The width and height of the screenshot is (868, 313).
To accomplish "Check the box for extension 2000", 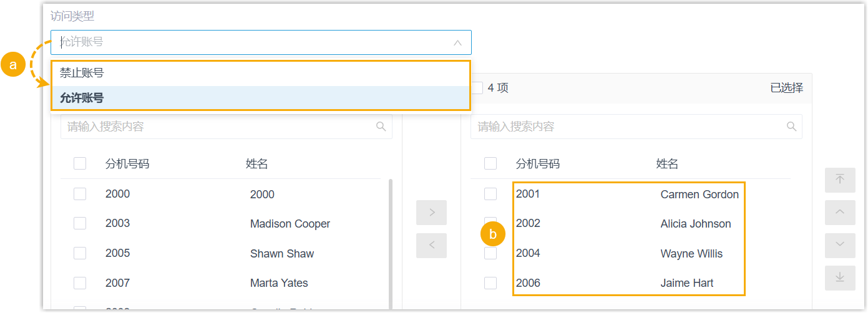I will tap(80, 194).
